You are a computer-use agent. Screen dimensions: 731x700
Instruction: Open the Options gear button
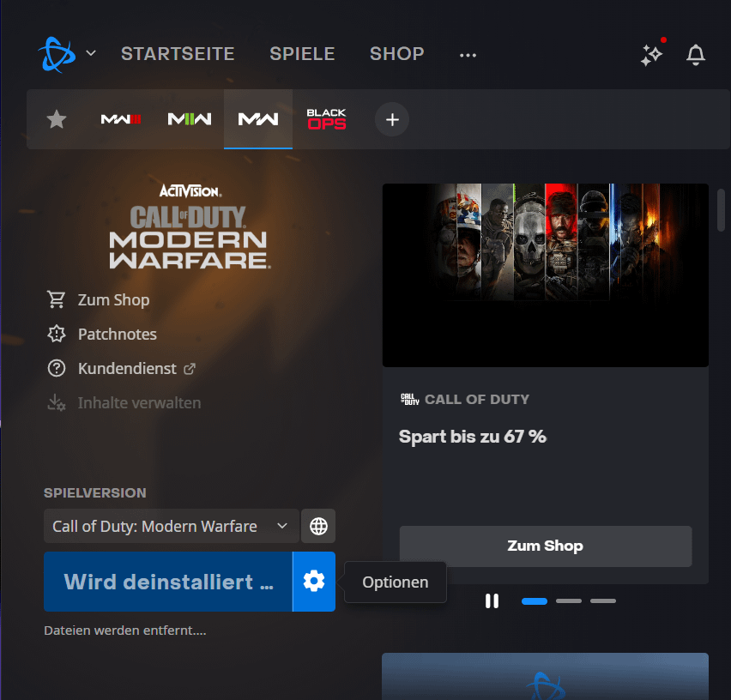coord(314,582)
